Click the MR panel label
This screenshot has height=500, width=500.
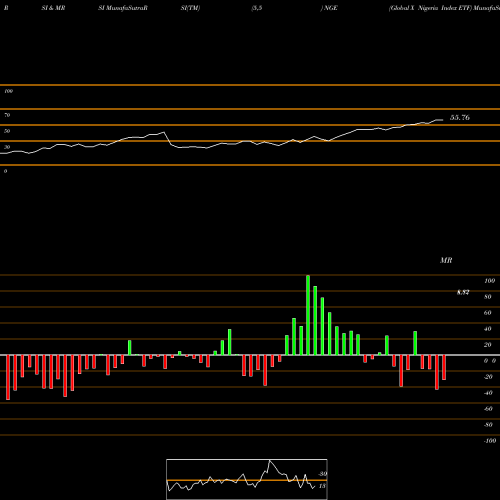coord(446,260)
